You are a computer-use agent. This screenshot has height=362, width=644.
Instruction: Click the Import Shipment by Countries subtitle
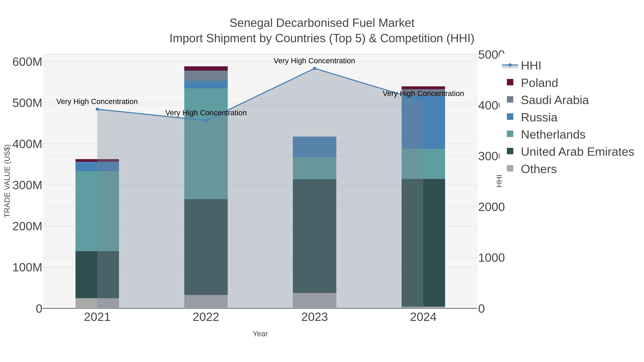point(322,38)
